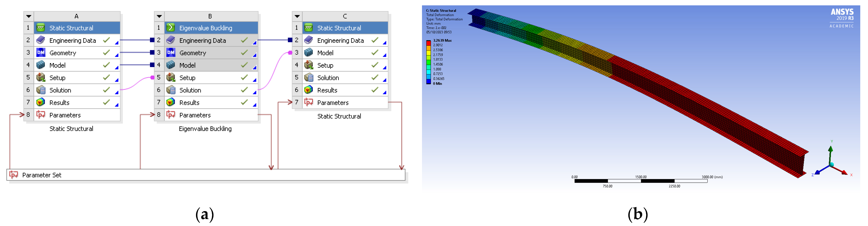Image resolution: width=868 pixels, height=226 pixels.
Task: Click green checkmark beside A Geometry
Action: coord(106,53)
